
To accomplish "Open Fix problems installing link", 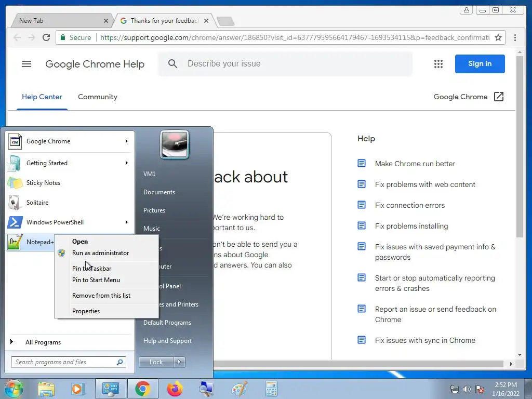I will point(411,226).
